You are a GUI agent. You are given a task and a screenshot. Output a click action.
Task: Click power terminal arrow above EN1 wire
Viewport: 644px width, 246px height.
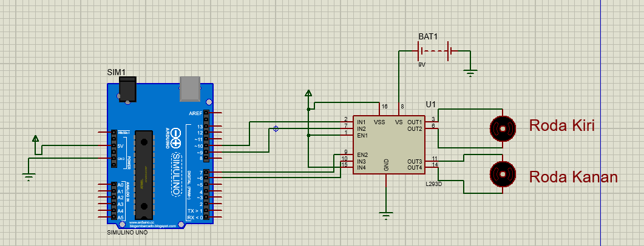point(308,93)
